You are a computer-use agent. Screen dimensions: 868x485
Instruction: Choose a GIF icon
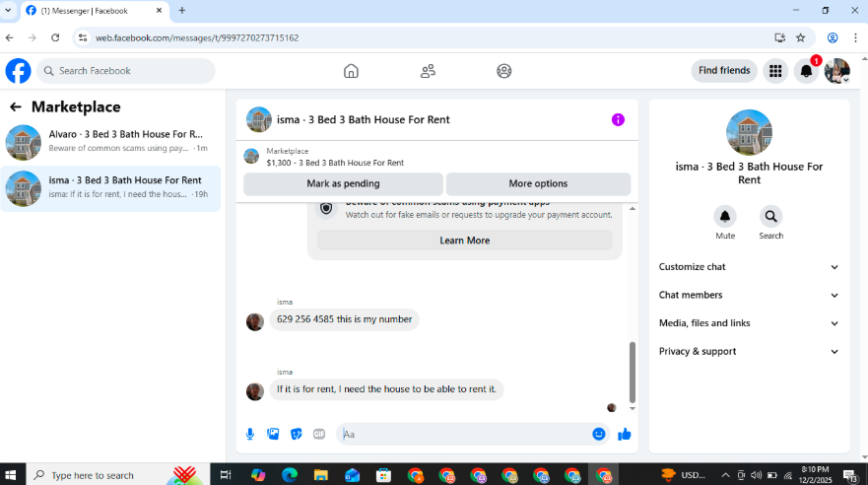(319, 434)
